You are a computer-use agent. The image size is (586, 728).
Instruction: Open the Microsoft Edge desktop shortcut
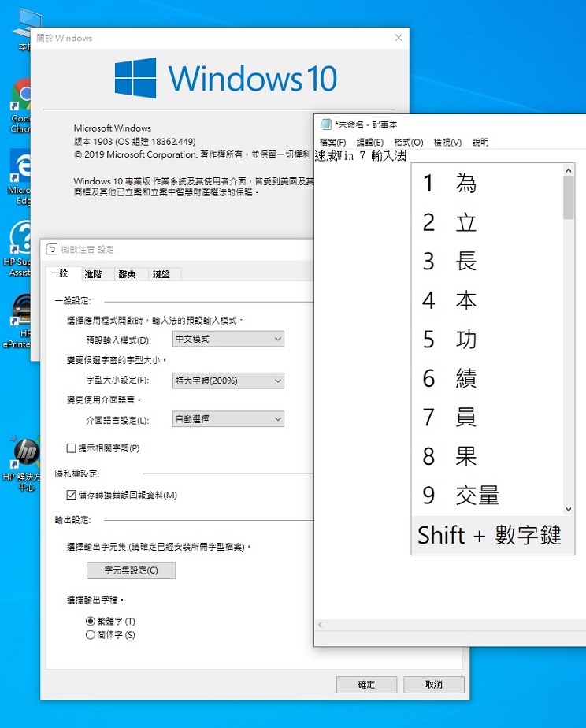(x=20, y=177)
